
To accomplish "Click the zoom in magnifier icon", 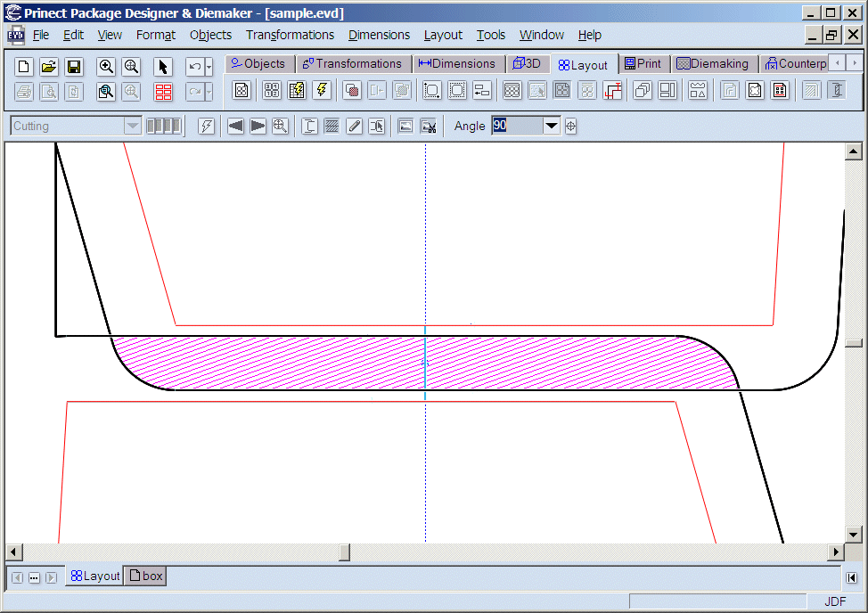I will pyautogui.click(x=106, y=67).
